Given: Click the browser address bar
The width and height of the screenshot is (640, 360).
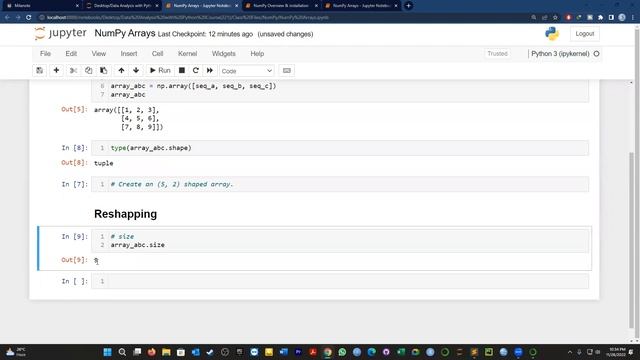Looking at the screenshot, I should (x=282, y=18).
